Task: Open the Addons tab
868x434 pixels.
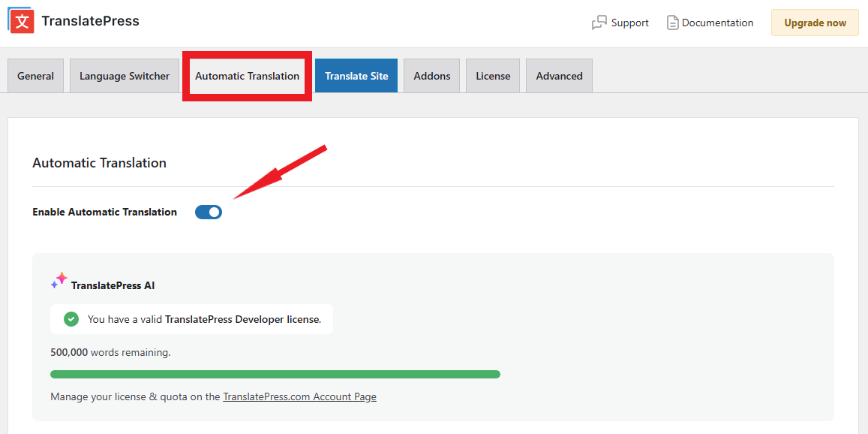Action: tap(431, 75)
